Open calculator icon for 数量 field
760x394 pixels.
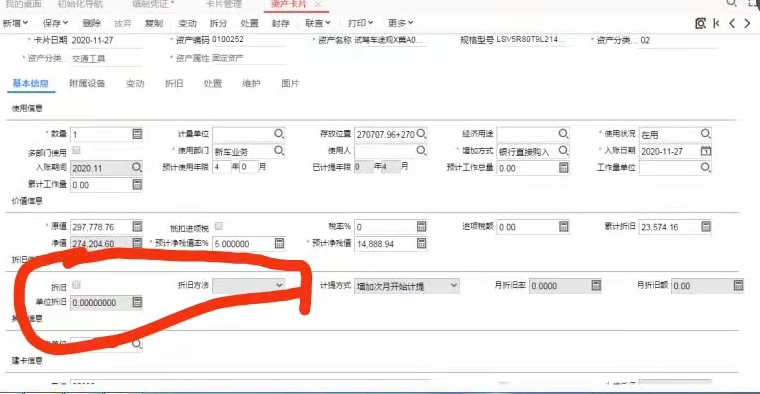click(x=137, y=134)
